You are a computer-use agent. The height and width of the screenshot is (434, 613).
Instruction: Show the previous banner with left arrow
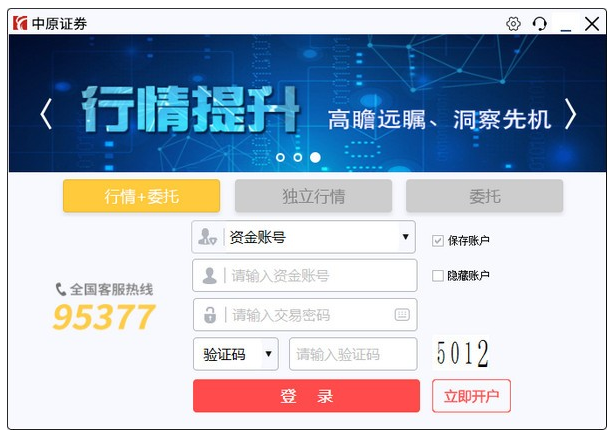pyautogui.click(x=46, y=114)
